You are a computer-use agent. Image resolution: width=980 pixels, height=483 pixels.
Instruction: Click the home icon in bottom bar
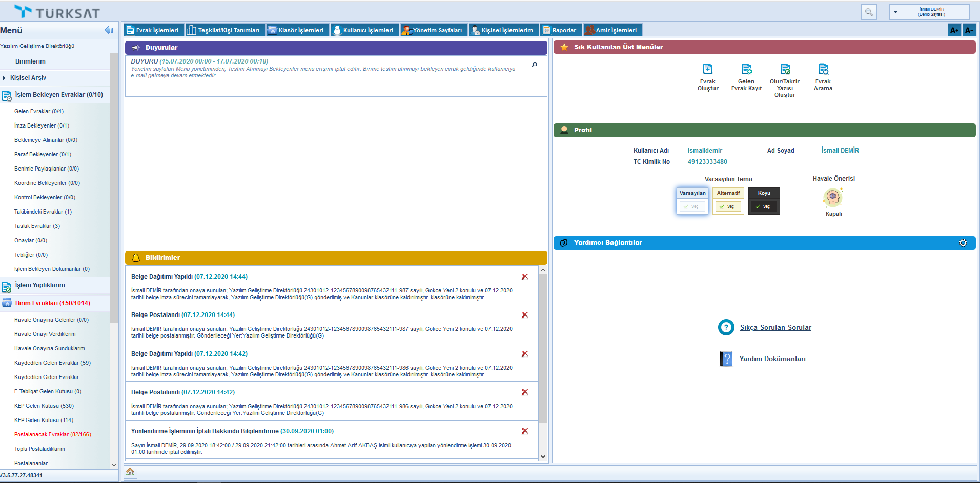coord(130,472)
